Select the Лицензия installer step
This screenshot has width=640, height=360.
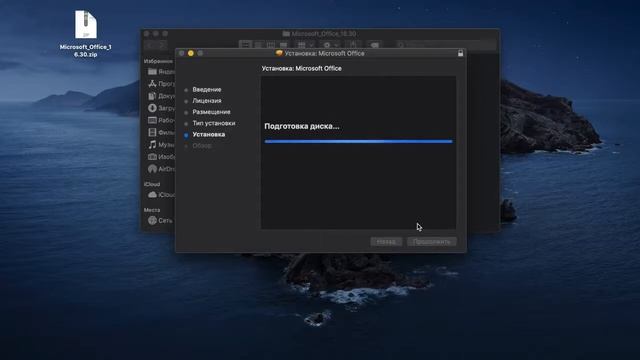[207, 100]
